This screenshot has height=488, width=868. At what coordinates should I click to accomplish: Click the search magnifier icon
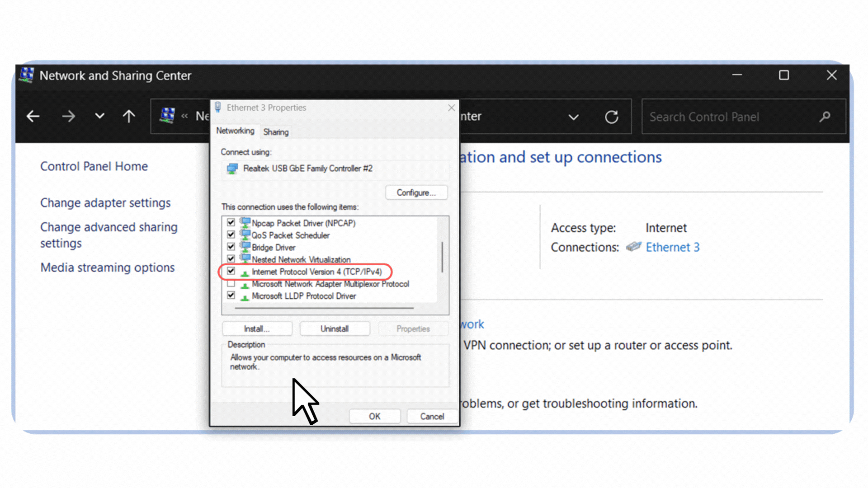(825, 117)
